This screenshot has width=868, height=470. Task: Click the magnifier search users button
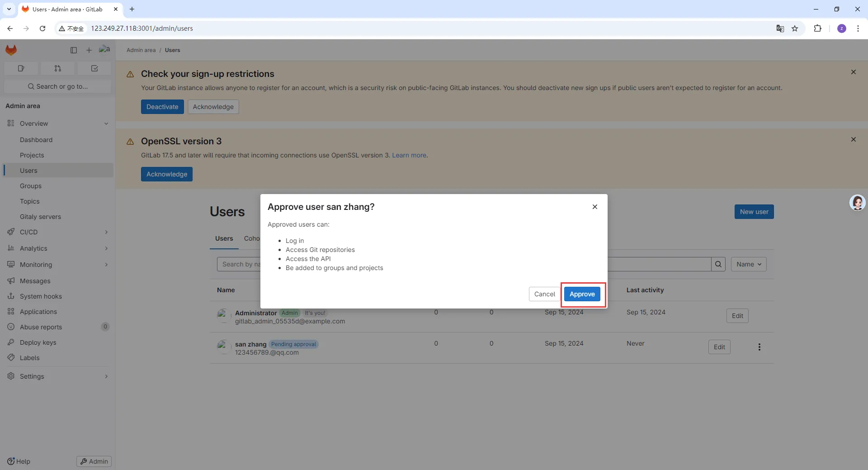click(x=718, y=264)
